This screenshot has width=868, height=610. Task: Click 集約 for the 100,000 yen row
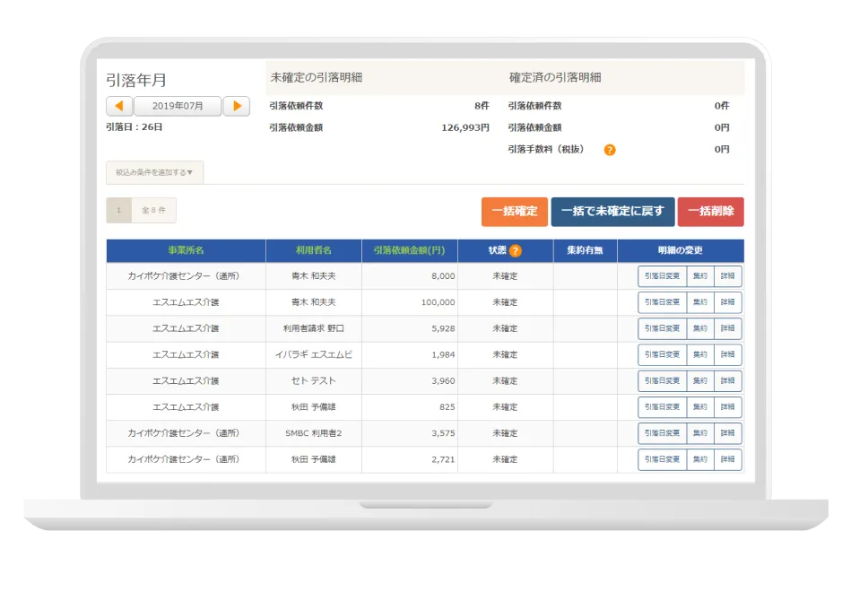700,302
